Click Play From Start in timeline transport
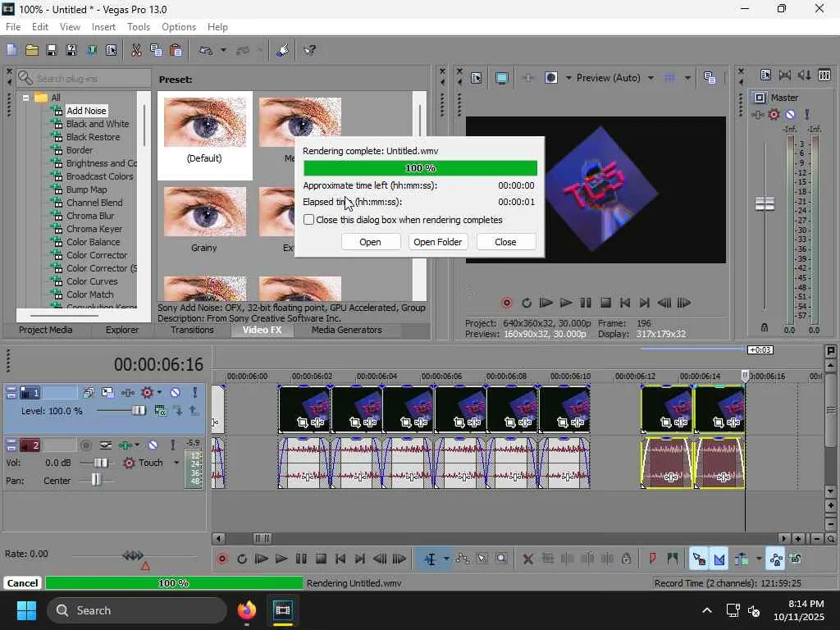The image size is (840, 630). coord(262,559)
